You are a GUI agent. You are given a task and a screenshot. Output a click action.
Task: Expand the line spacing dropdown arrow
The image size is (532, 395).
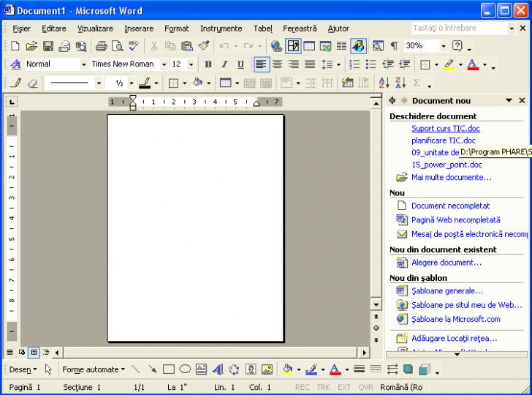[338, 64]
